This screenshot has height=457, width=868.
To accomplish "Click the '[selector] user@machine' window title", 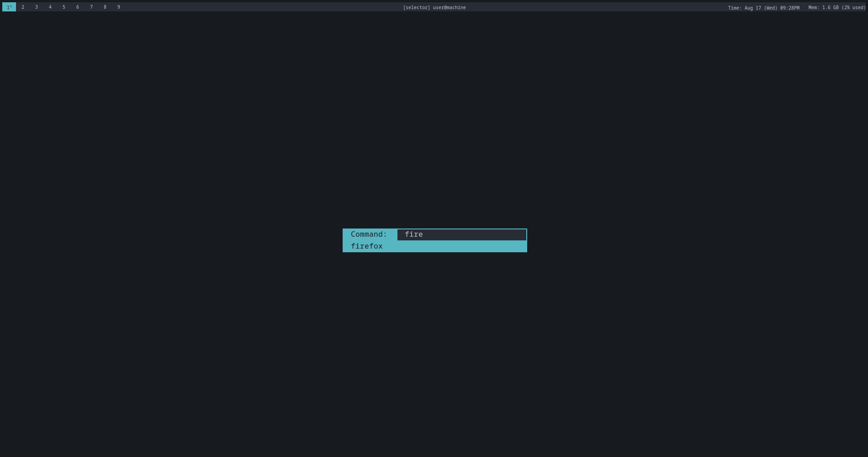I will pyautogui.click(x=434, y=7).
